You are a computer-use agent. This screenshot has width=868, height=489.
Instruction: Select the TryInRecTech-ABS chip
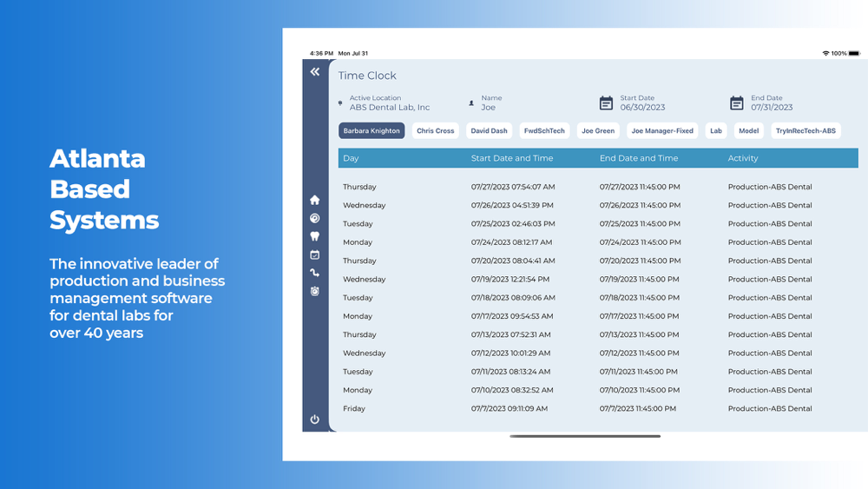[806, 130]
